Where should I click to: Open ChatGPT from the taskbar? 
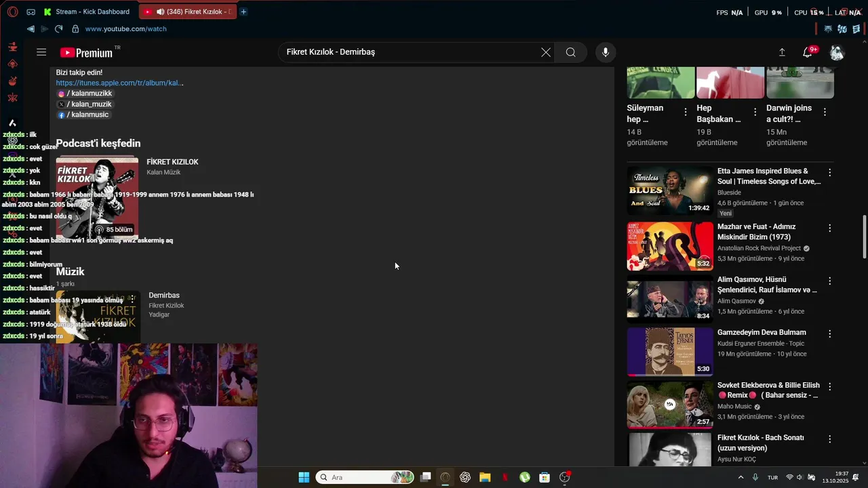(x=465, y=477)
